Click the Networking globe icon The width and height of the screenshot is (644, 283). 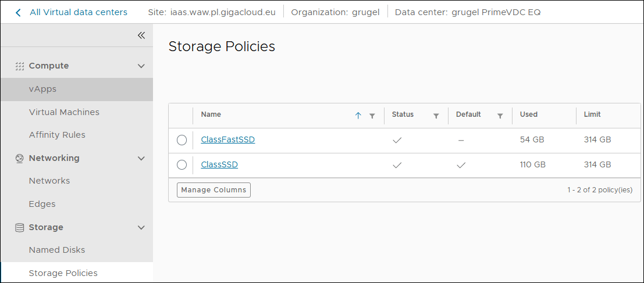(x=19, y=158)
